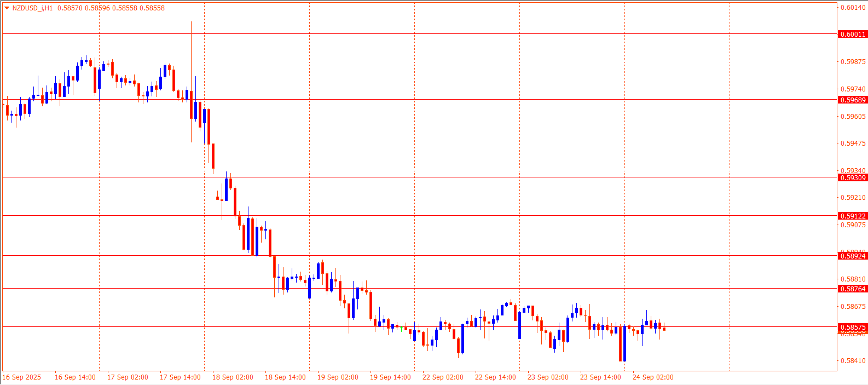Click the 23 Sep 02:00 time label
The image size is (868, 385).
548,377
